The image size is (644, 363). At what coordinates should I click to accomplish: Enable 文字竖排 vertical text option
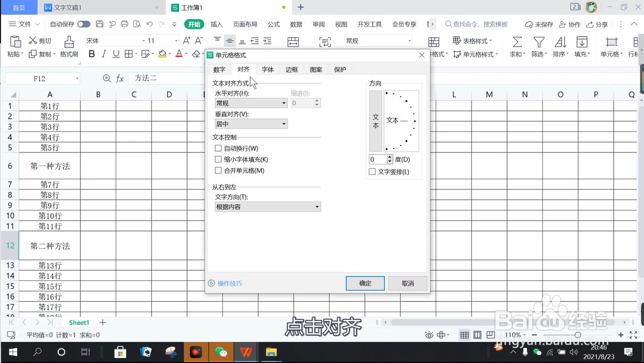point(372,172)
